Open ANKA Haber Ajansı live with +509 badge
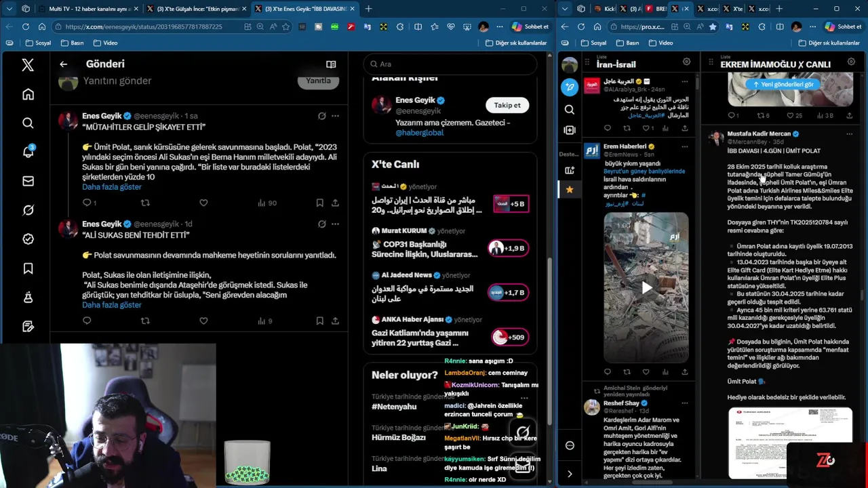 (x=509, y=337)
